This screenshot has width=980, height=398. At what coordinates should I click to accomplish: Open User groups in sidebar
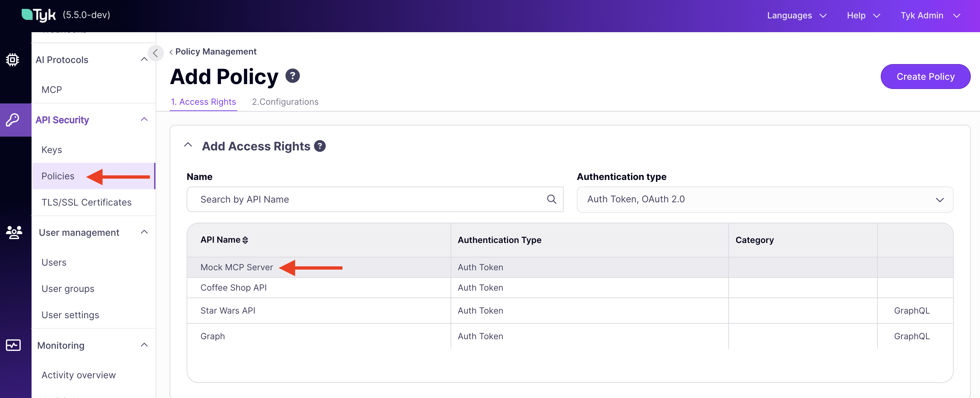point(68,289)
